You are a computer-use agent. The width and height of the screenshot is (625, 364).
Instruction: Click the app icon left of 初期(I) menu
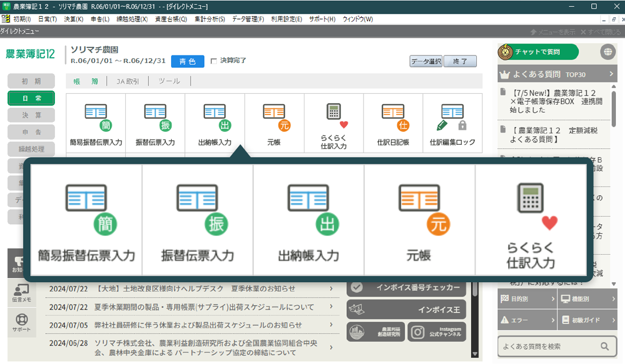pyautogui.click(x=6, y=19)
